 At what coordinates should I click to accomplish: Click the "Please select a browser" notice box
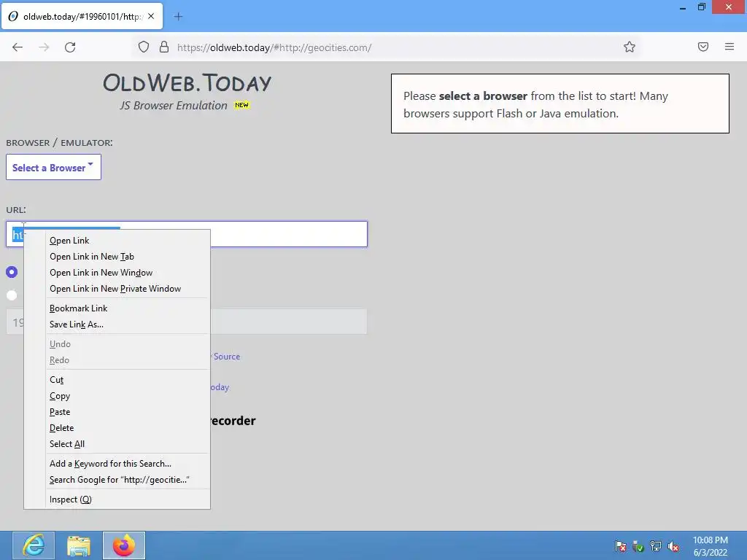(560, 104)
